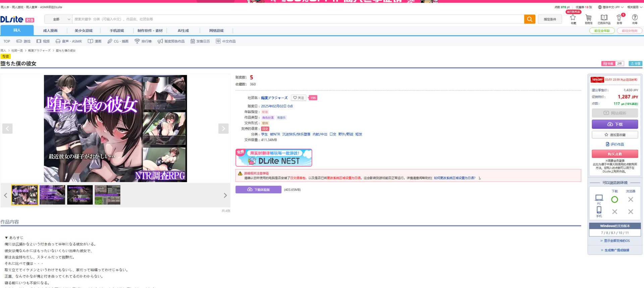Click the 前往全年龄 all-ages button
This screenshot has height=288, width=644.
tap(602, 31)
